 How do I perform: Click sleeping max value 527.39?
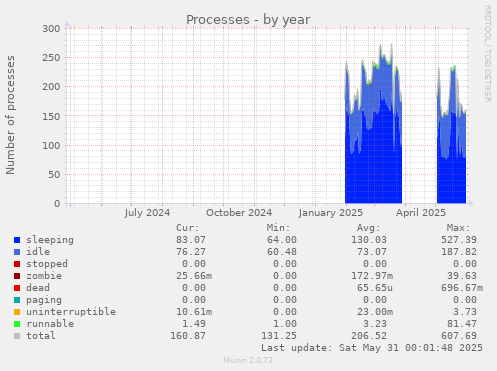(459, 240)
